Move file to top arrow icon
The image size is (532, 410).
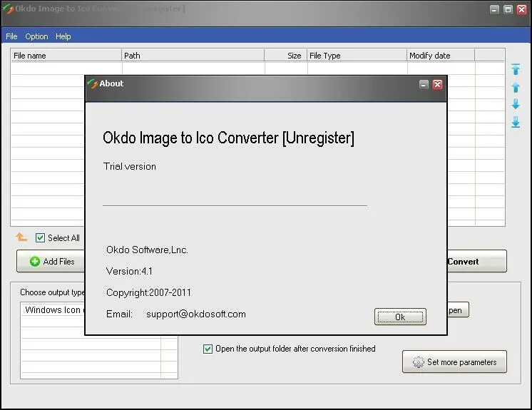(516, 69)
